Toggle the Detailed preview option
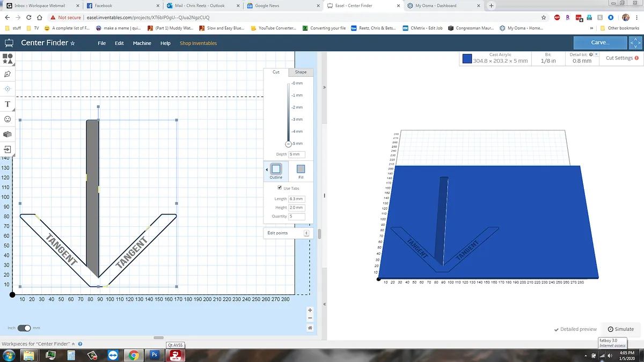 [575, 329]
